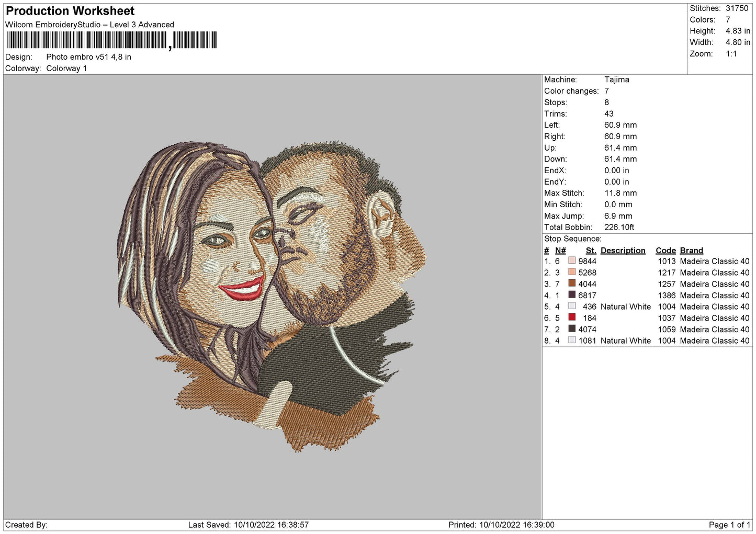Viewport: 756px width, 534px height.
Task: Click the 'St.' column header
Action: pyautogui.click(x=591, y=251)
